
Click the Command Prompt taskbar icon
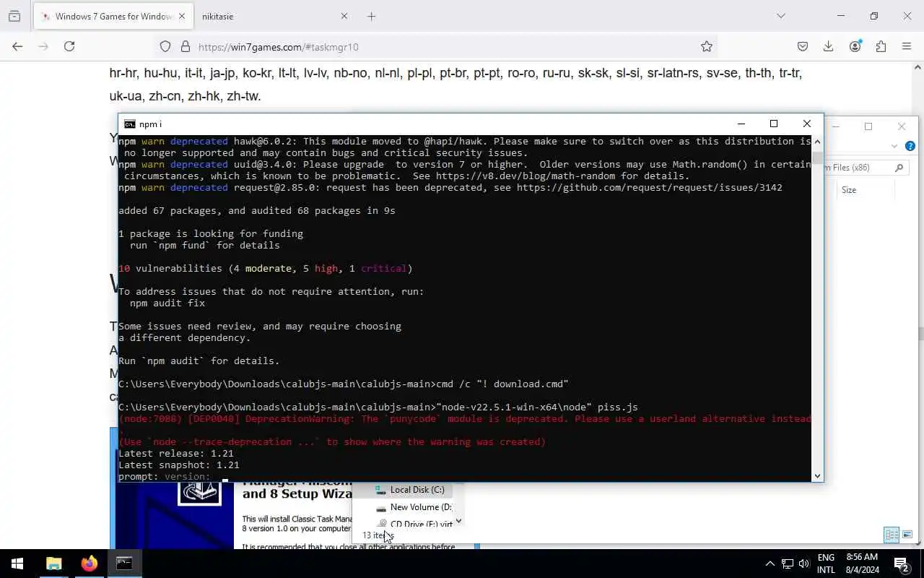click(124, 564)
